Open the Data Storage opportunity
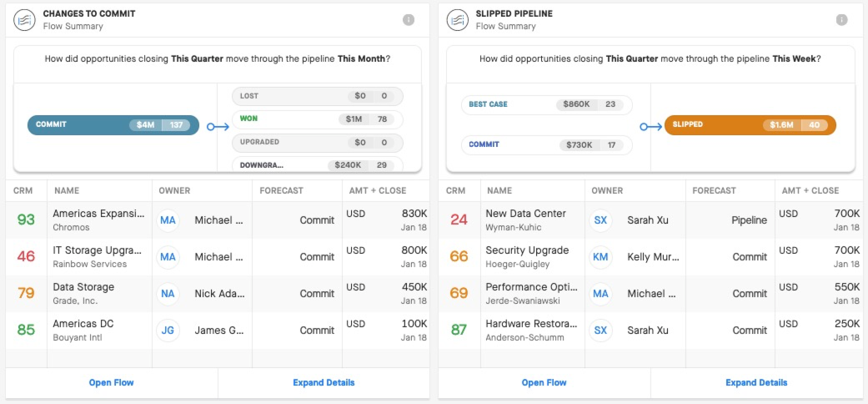Screen dimensions: 868x404 tap(83, 287)
